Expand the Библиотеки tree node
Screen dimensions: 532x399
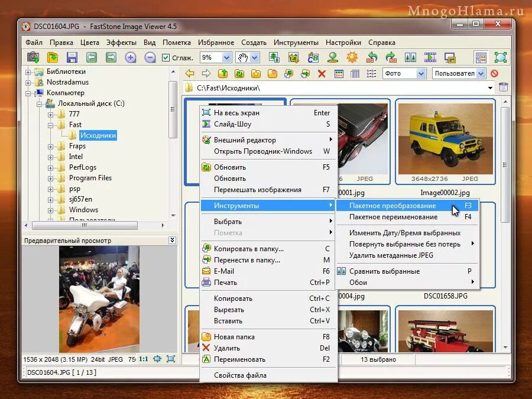28,72
